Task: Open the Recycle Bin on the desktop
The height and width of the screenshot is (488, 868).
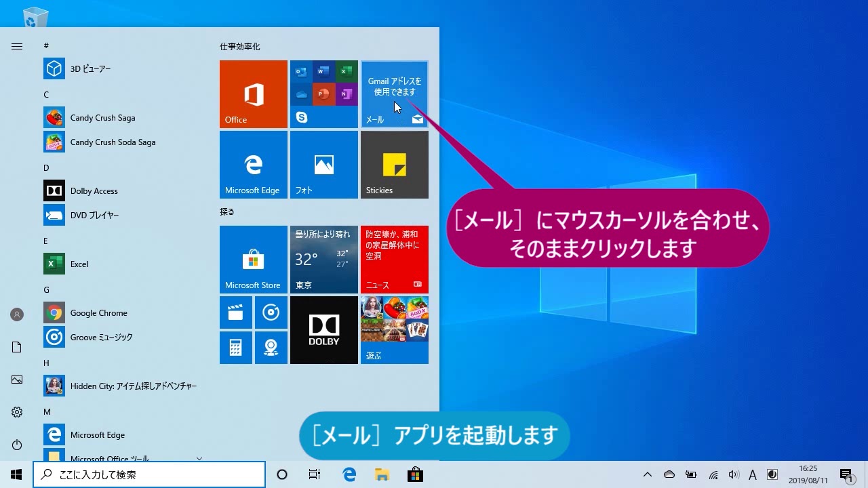Action: (x=35, y=17)
